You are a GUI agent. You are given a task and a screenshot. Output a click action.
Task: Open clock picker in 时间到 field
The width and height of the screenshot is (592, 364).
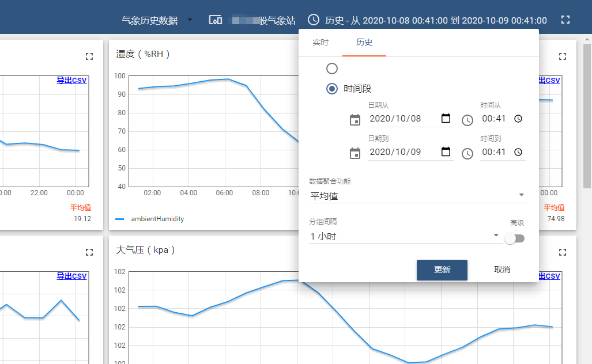518,152
